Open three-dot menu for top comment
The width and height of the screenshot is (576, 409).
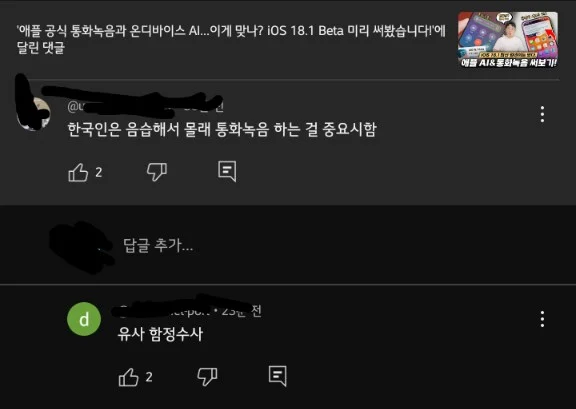pyautogui.click(x=542, y=114)
